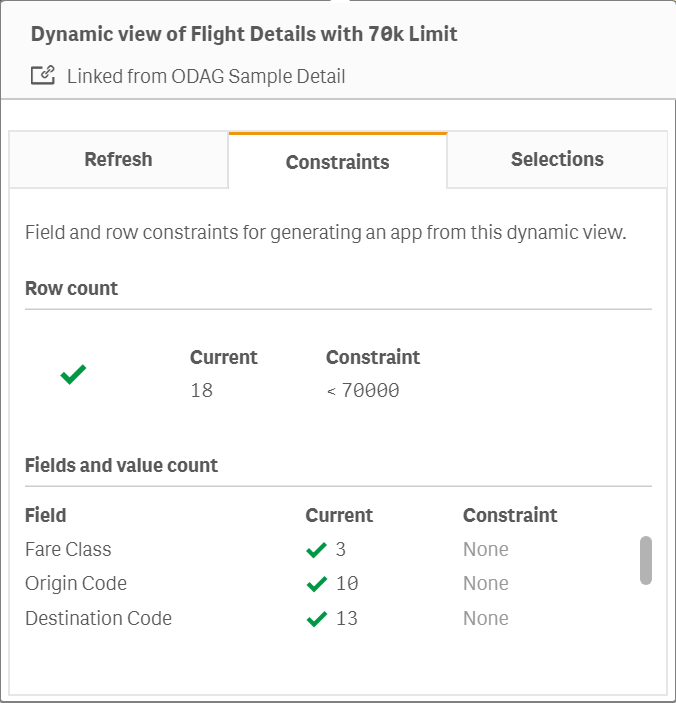Switch to the Refresh tab

118,159
